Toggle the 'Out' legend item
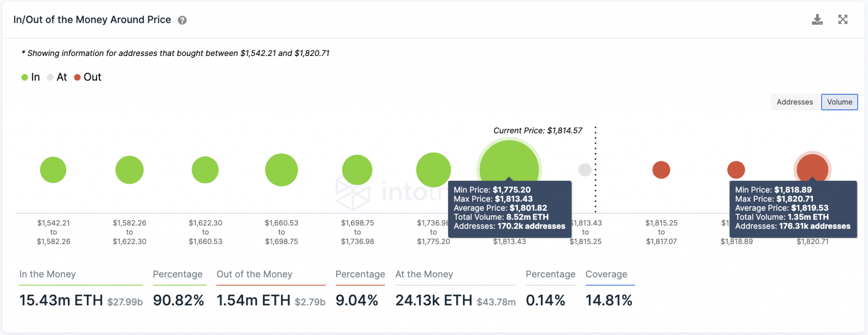 (x=88, y=77)
